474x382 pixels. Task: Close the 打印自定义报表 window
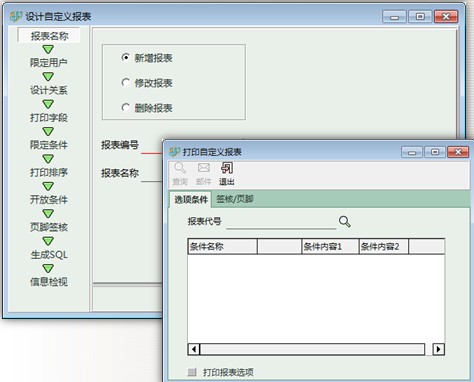click(x=458, y=152)
